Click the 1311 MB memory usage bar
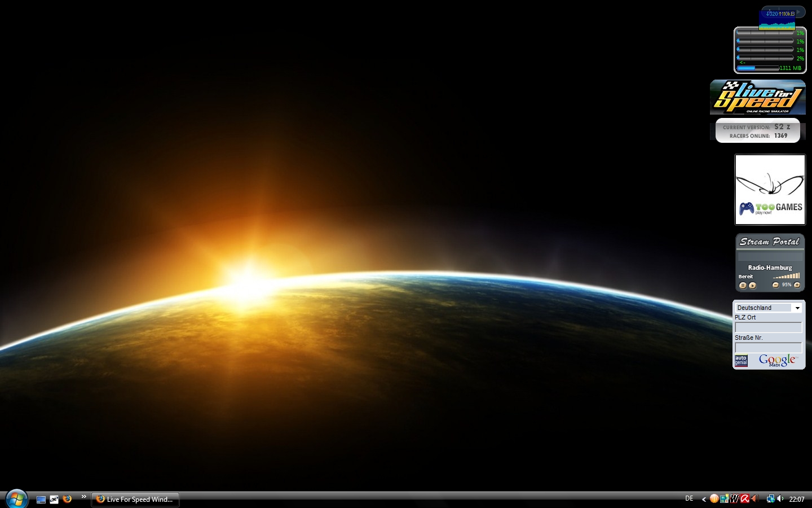 (x=758, y=68)
